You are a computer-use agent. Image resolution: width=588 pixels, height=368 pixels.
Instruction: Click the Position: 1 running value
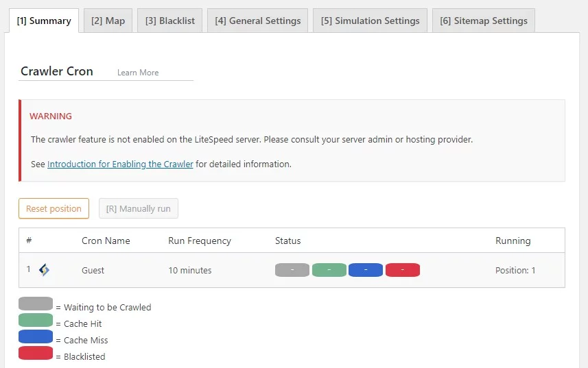[515, 270]
